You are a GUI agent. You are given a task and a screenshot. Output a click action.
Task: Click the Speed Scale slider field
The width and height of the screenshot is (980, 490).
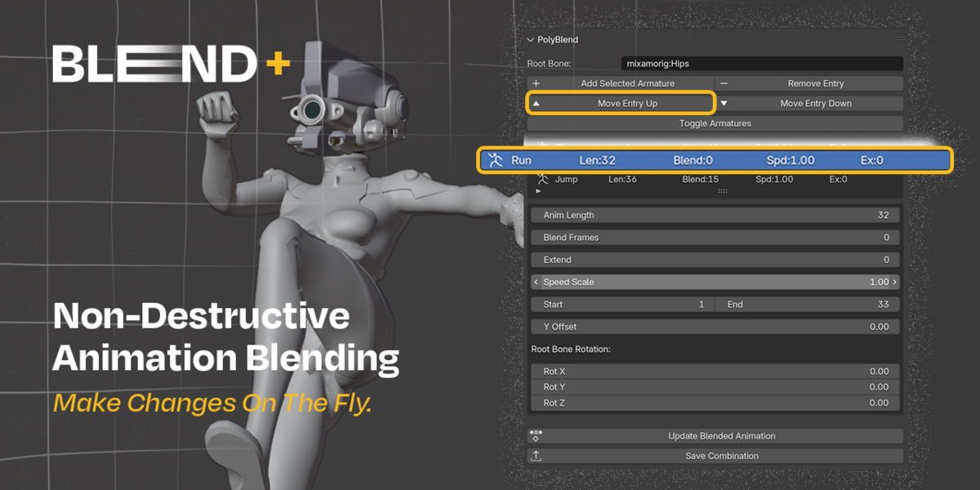click(715, 282)
